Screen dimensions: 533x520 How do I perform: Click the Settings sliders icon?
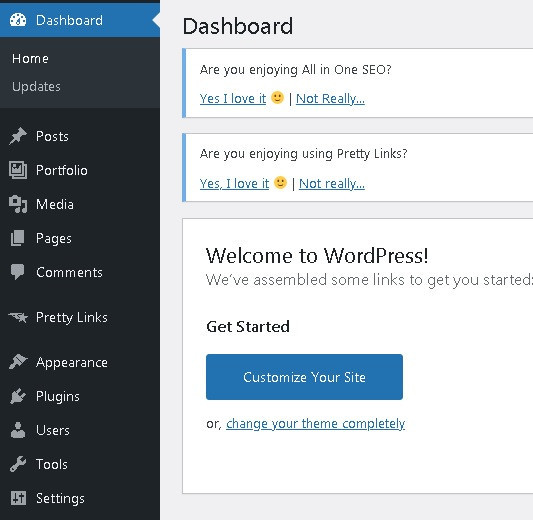[18, 498]
